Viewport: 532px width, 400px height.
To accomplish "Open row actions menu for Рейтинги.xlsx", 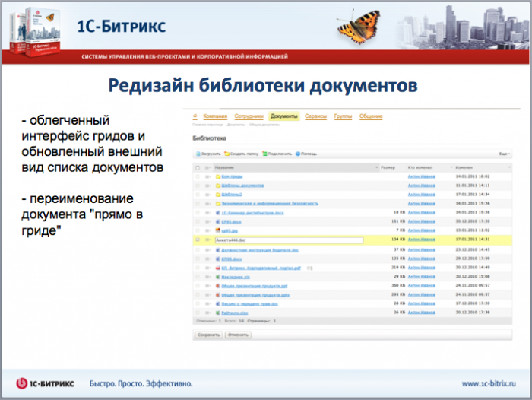I will click(207, 313).
